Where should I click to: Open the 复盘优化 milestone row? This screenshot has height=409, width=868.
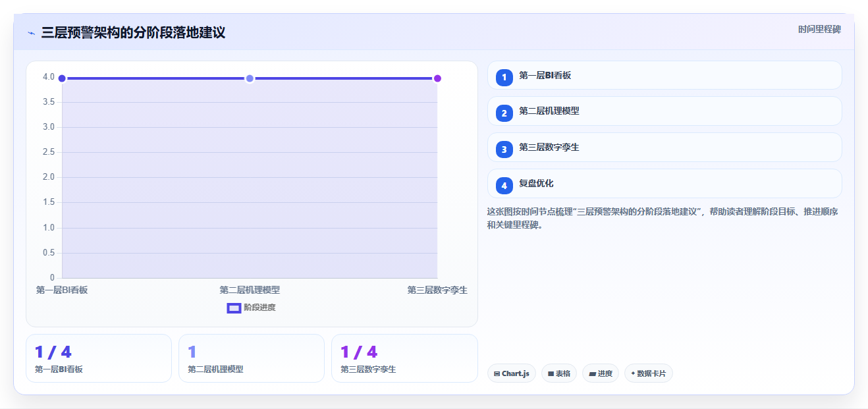(x=665, y=183)
